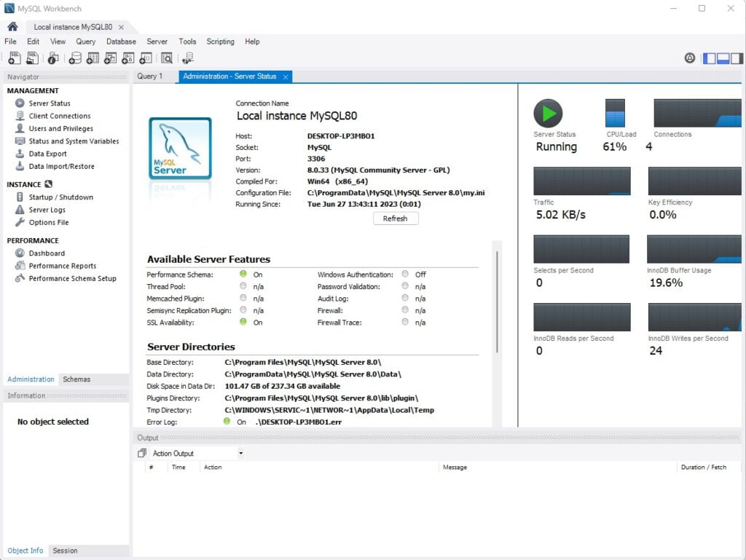Close the Local instance MySQL80 connection tab

[122, 28]
